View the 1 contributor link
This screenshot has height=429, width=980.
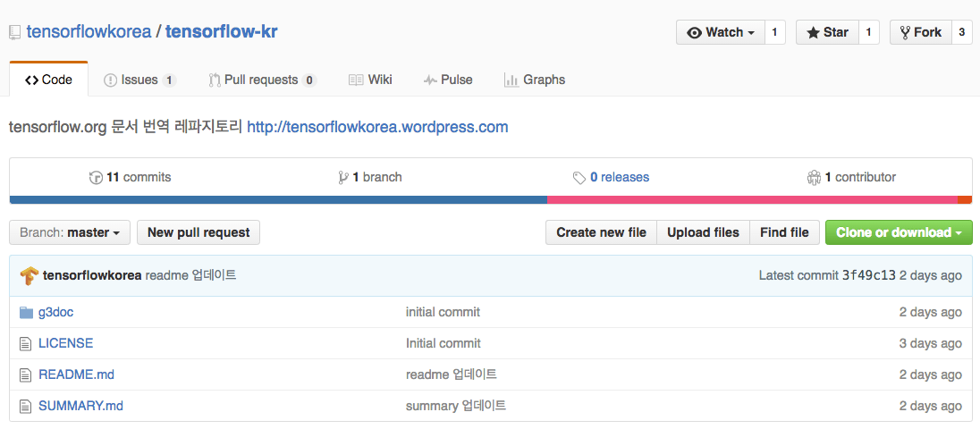click(851, 177)
